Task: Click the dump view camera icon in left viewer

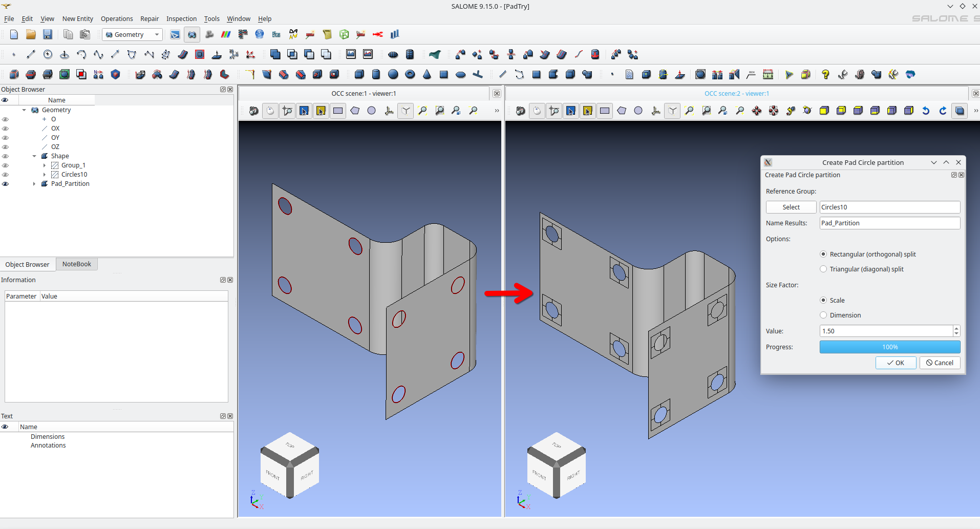Action: click(x=253, y=111)
